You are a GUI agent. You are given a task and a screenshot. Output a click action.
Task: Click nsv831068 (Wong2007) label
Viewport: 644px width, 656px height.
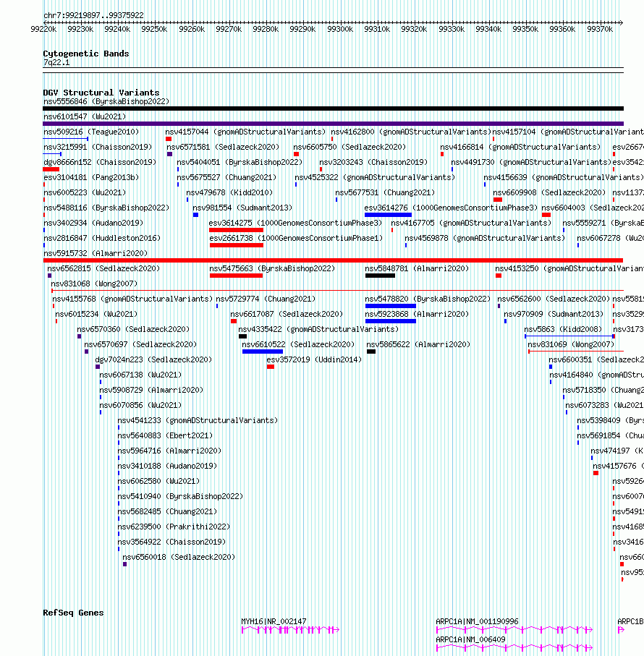pos(94,284)
